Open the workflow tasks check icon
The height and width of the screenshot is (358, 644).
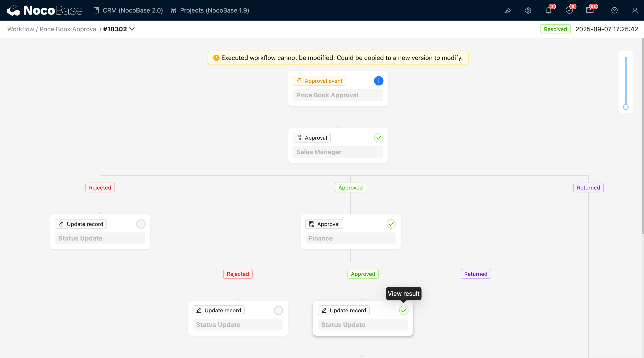pos(569,11)
